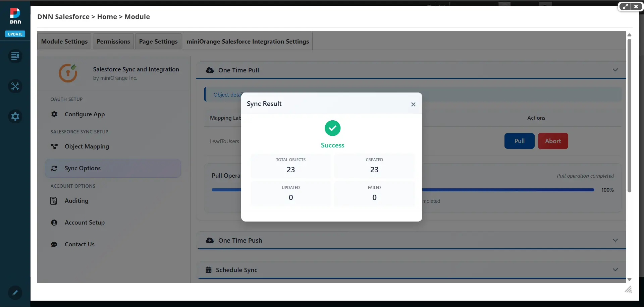
Task: Click the Contact Us chat icon
Action: pyautogui.click(x=54, y=244)
